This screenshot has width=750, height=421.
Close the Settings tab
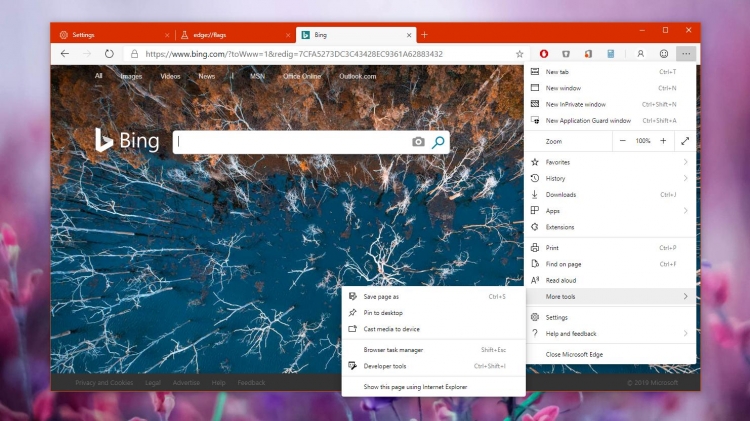(x=167, y=35)
